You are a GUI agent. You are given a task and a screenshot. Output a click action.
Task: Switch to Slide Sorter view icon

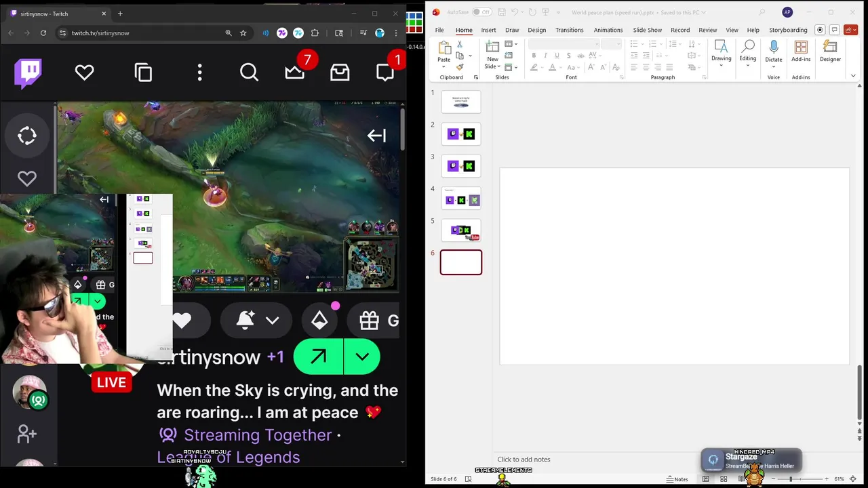pyautogui.click(x=724, y=479)
